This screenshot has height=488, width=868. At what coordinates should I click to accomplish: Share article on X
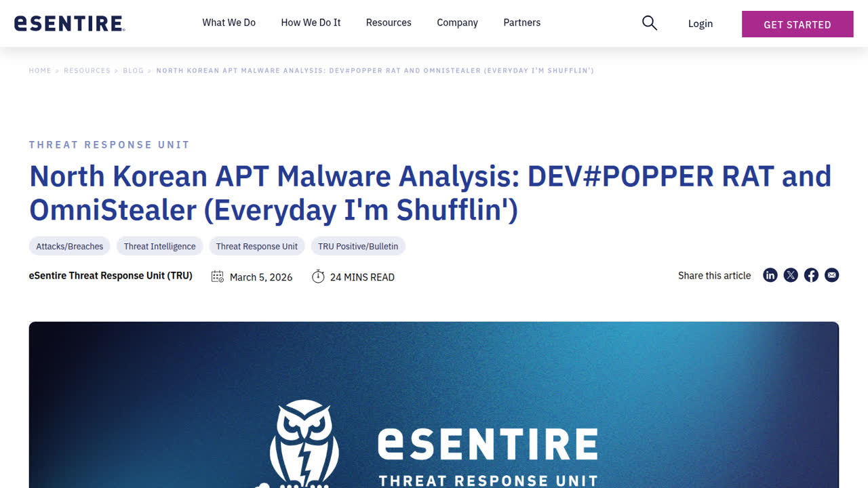pyautogui.click(x=791, y=275)
